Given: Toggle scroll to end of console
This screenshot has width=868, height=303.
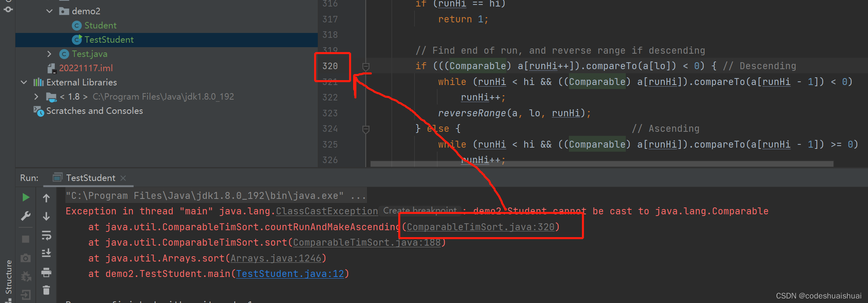Looking at the screenshot, I should [x=46, y=253].
